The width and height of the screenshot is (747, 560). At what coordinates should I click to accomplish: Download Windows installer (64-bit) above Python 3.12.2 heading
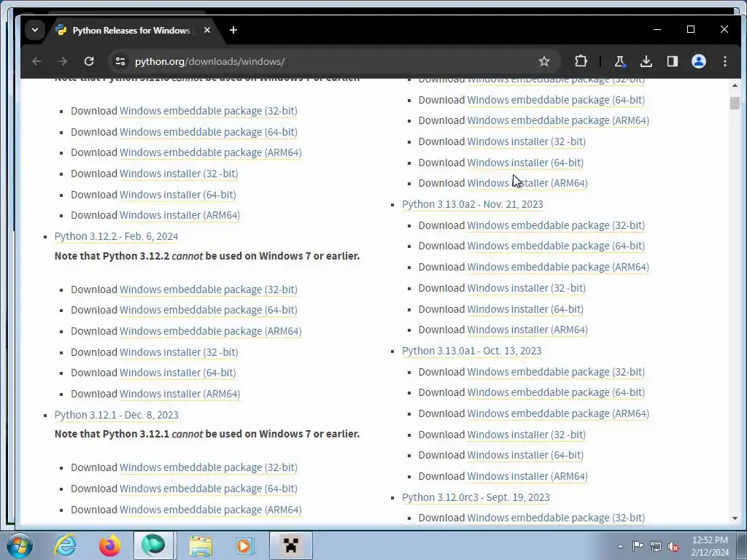coord(178,195)
